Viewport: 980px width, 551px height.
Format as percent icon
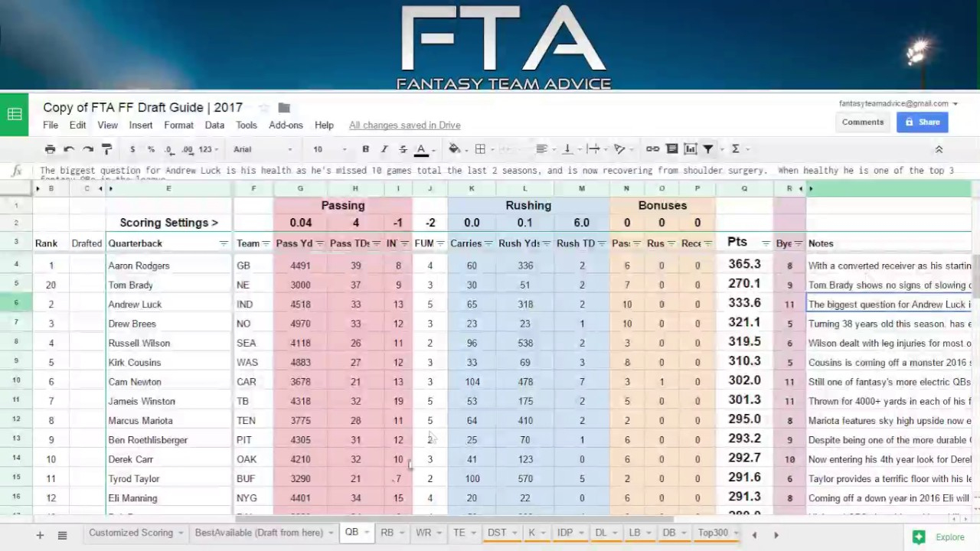click(151, 149)
